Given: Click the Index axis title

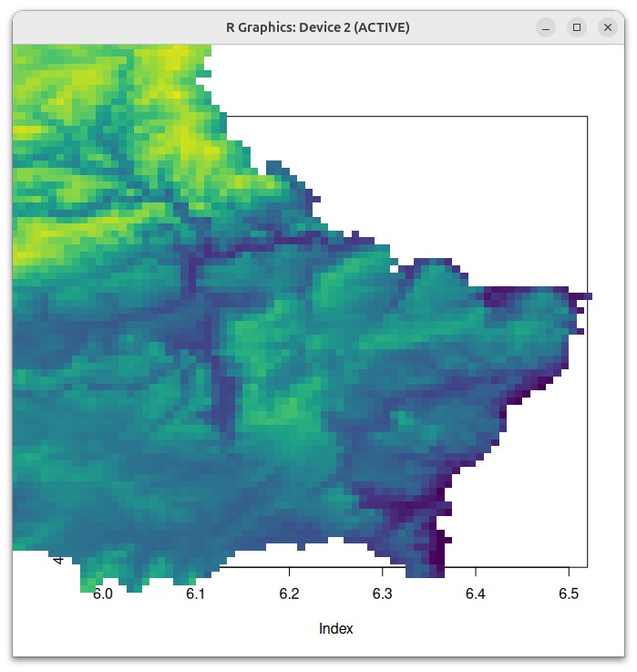Looking at the screenshot, I should [336, 629].
